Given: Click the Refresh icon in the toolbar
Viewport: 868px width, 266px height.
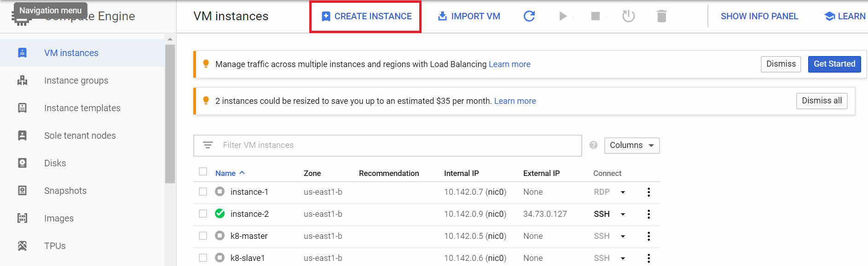Looking at the screenshot, I should click(529, 16).
